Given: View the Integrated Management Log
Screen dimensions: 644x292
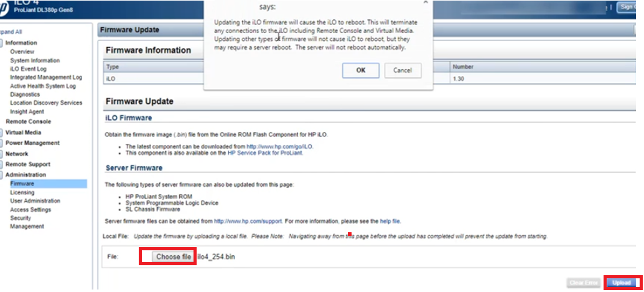Looking at the screenshot, I should coord(46,77).
